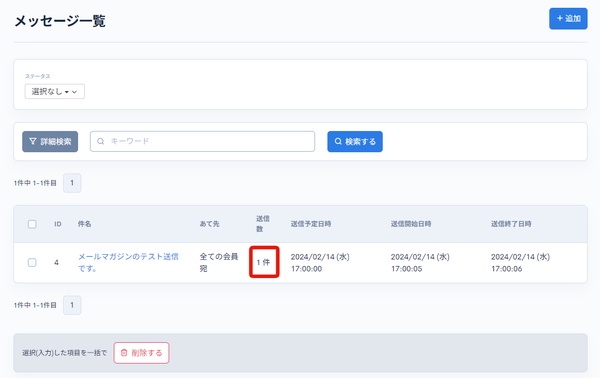
Task: Focus the キーワード search field
Action: coord(202,142)
